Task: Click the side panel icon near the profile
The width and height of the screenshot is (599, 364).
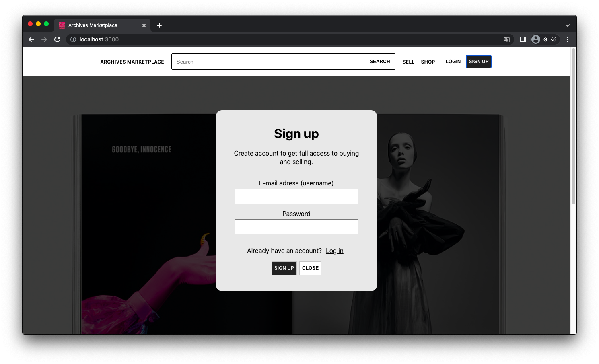Action: tap(523, 39)
